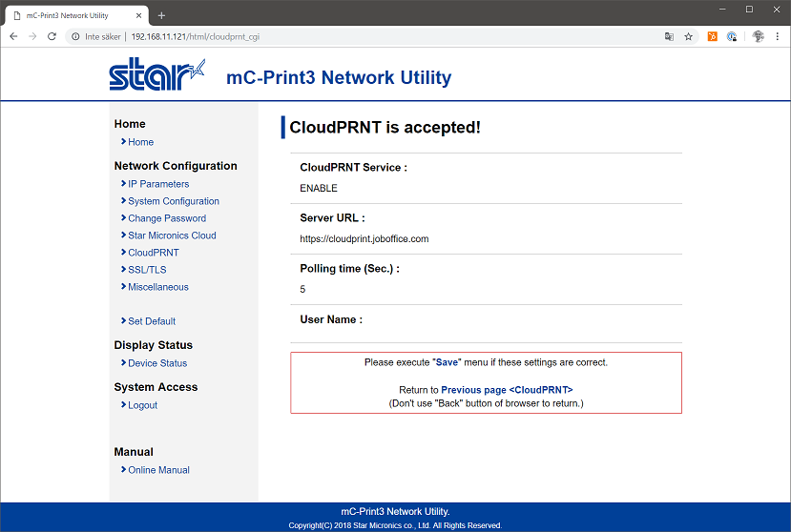Click the 'CloudPRNT is accepted!' heading

click(385, 127)
